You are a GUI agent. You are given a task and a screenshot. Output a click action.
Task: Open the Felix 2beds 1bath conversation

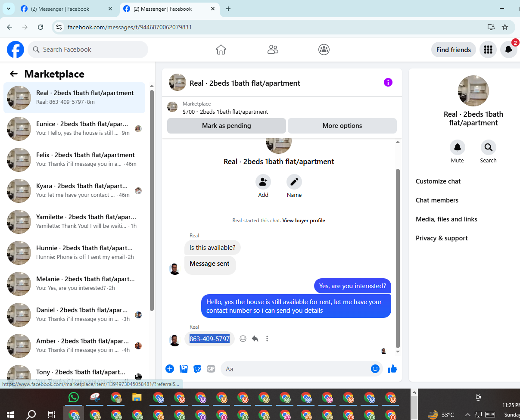tap(75, 160)
